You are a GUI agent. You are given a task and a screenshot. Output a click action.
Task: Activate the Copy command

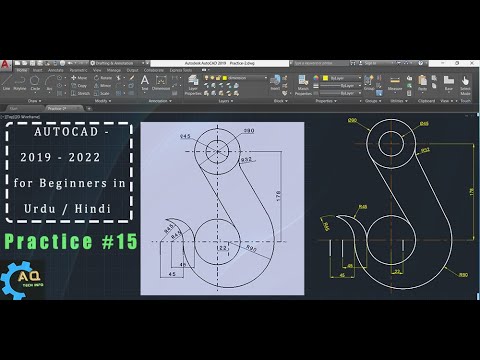79,86
